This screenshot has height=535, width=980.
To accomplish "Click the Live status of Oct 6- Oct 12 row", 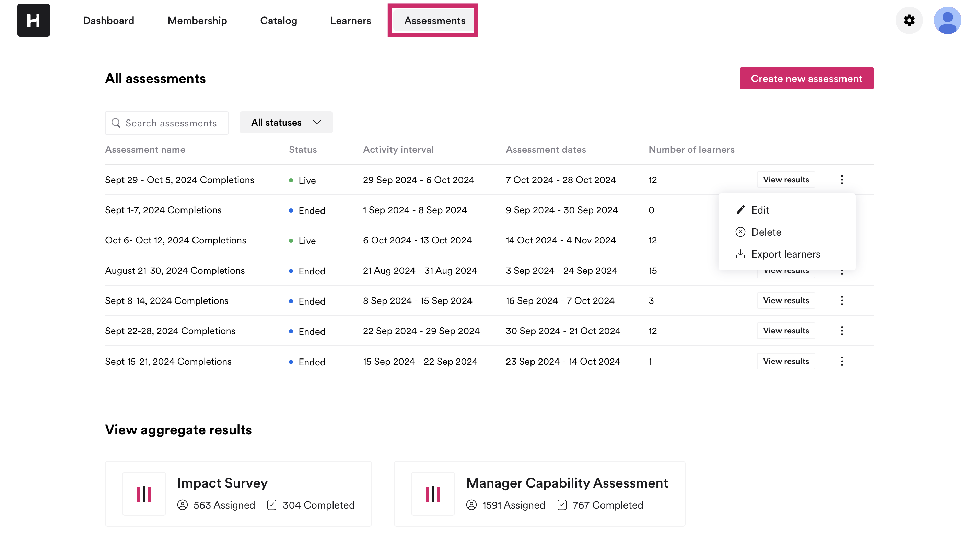I will (302, 241).
